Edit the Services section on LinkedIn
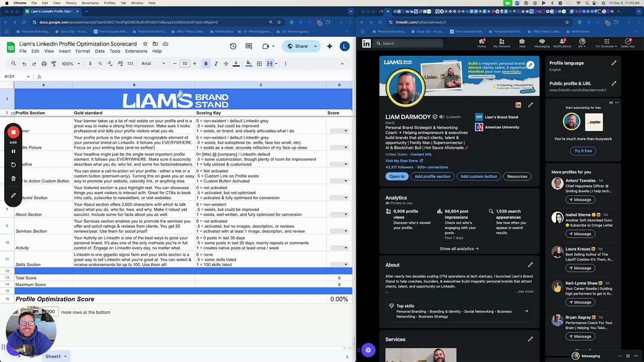 click(530, 339)
